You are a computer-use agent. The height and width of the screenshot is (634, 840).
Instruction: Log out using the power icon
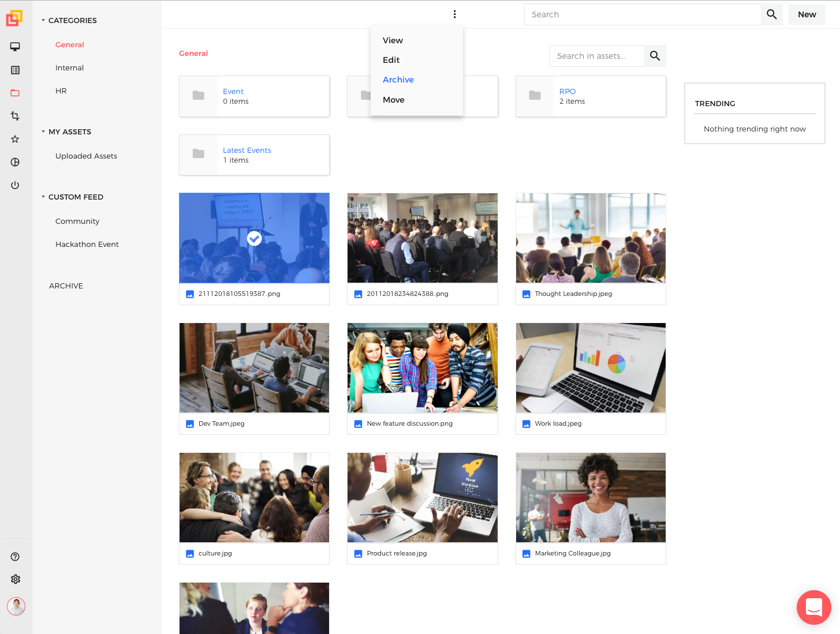(15, 185)
